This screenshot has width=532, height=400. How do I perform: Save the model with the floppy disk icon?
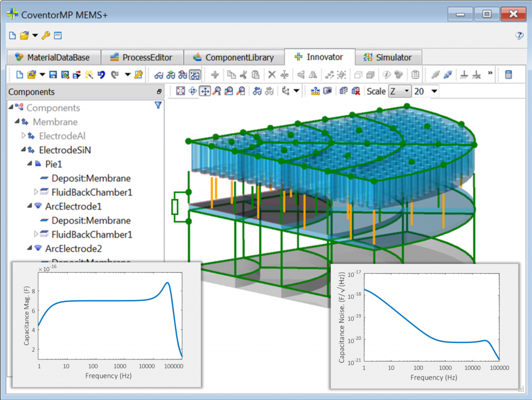click(53, 75)
